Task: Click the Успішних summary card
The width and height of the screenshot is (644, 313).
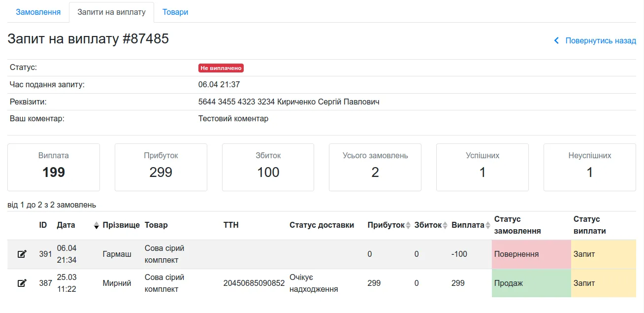Action: point(483,167)
